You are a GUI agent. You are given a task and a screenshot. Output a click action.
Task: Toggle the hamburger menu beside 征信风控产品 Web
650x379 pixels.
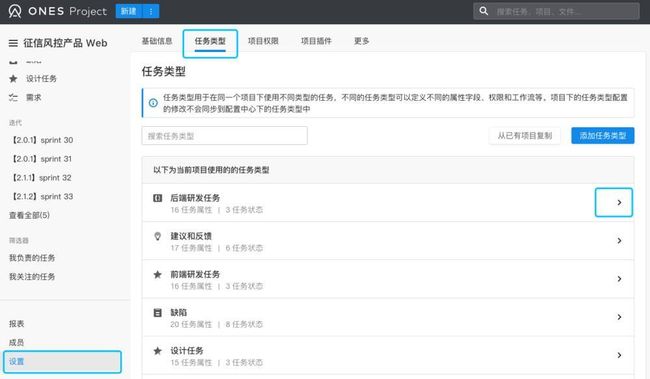coord(13,43)
